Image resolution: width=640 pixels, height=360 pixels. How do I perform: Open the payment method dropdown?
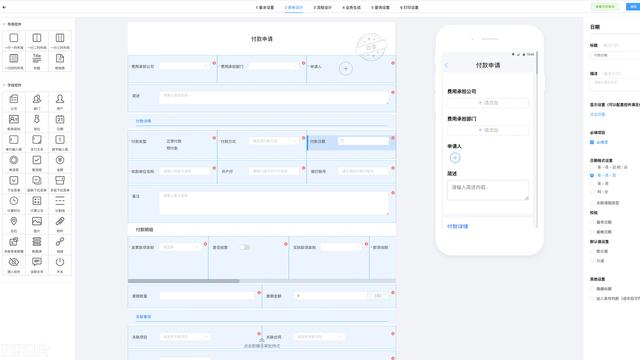point(274,141)
